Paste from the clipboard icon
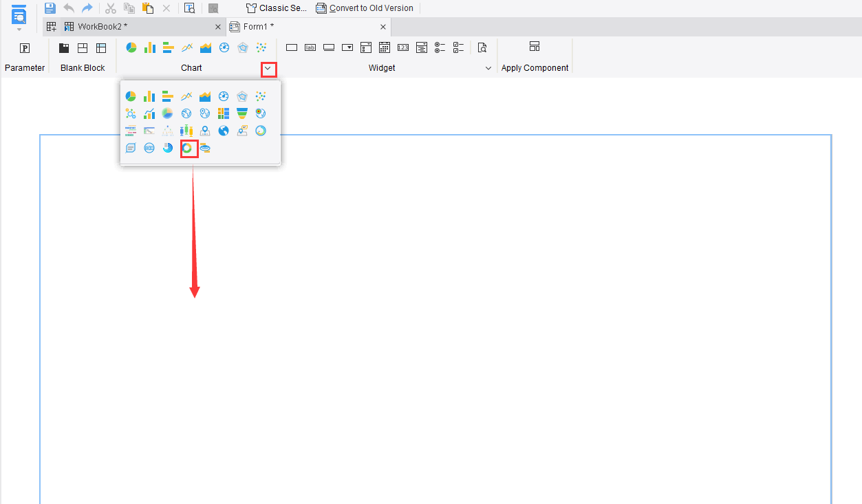The height and width of the screenshot is (504, 862). 147,8
